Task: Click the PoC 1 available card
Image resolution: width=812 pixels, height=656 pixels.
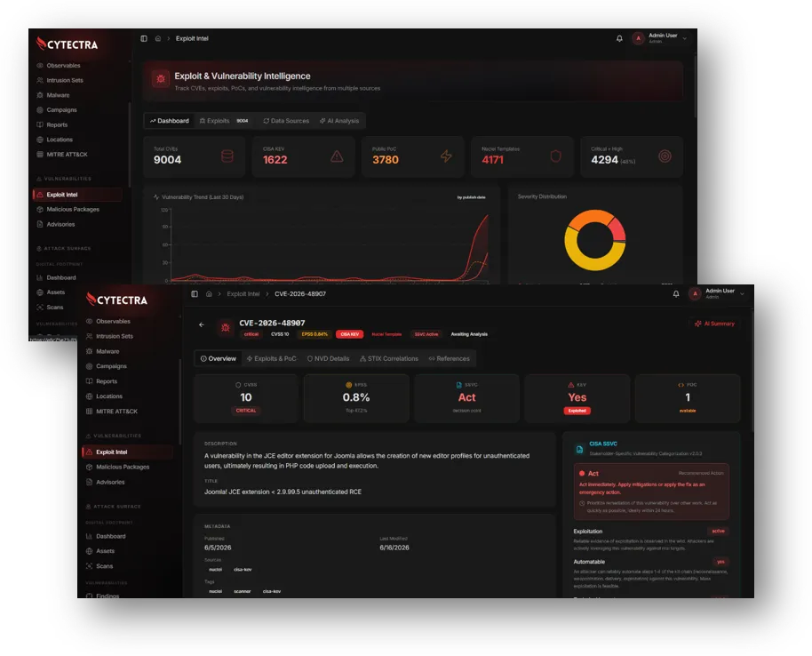Action: (x=688, y=398)
